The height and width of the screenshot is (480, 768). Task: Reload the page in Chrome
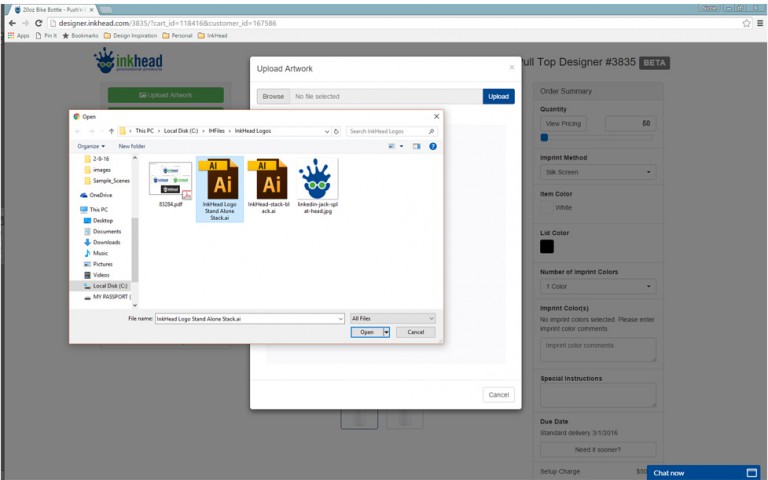(x=38, y=23)
